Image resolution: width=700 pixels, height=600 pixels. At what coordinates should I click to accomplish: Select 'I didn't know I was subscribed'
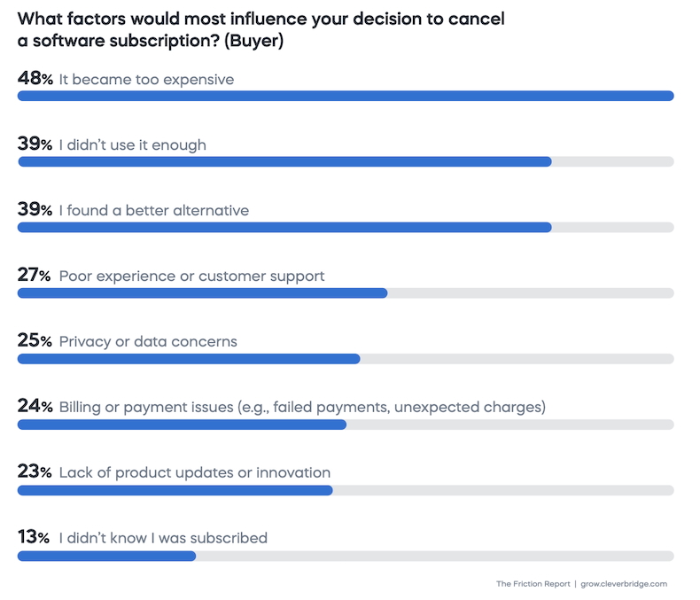pyautogui.click(x=163, y=538)
